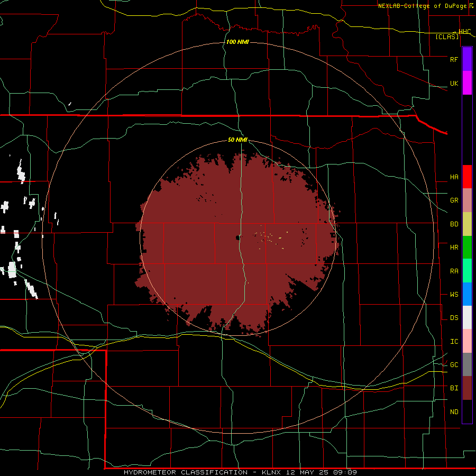Click the NEXLAB-College of DuPage credit text
Image resolution: width=476 pixels, height=476 pixels.
tap(422, 6)
